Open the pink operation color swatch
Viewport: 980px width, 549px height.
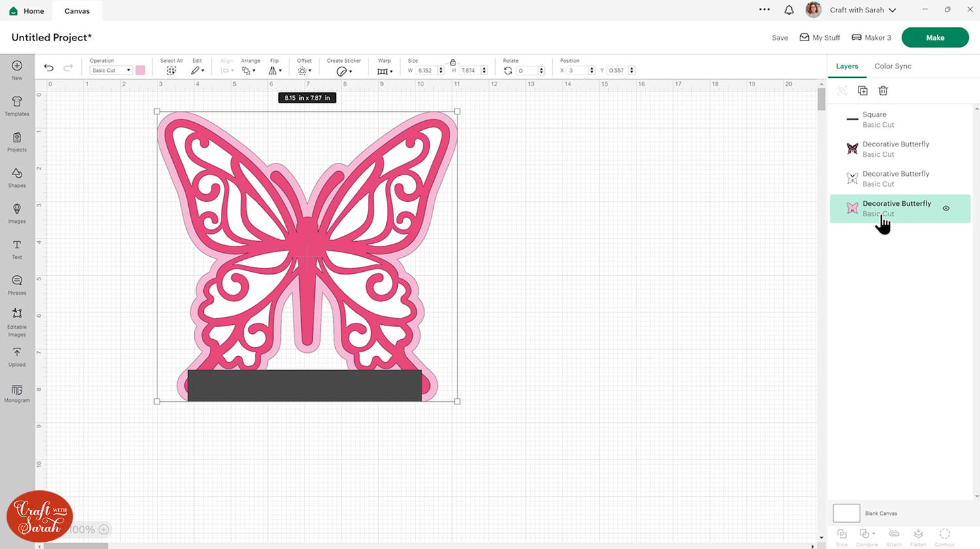click(140, 71)
